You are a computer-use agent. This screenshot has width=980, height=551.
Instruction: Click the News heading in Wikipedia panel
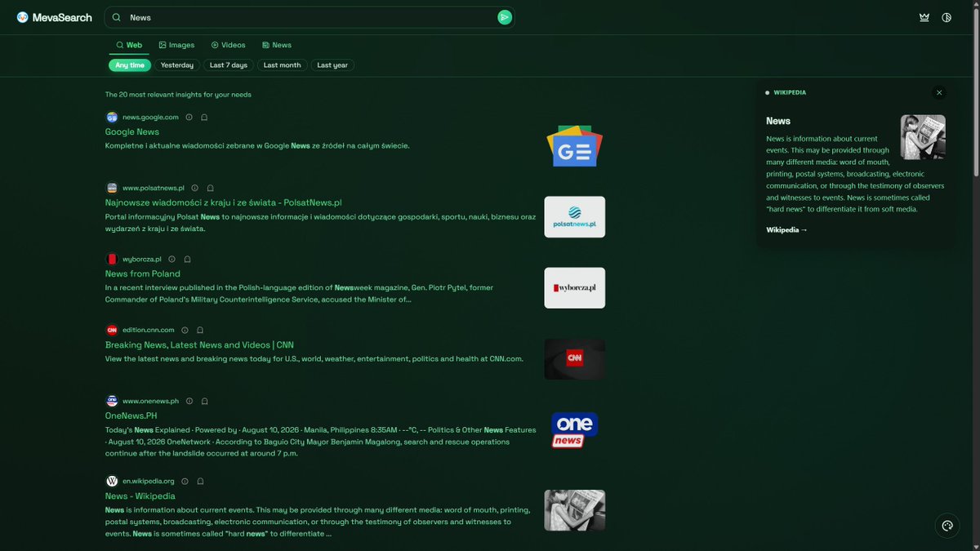point(778,121)
